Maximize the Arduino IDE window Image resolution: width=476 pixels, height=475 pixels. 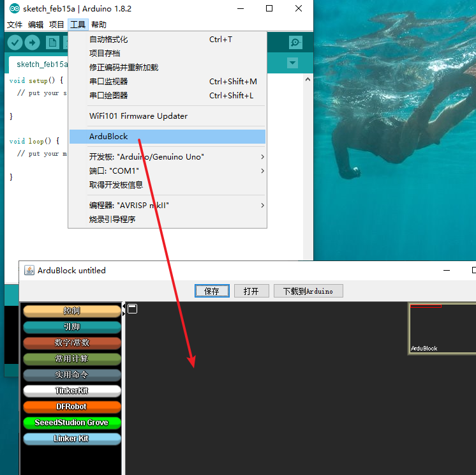(x=269, y=8)
